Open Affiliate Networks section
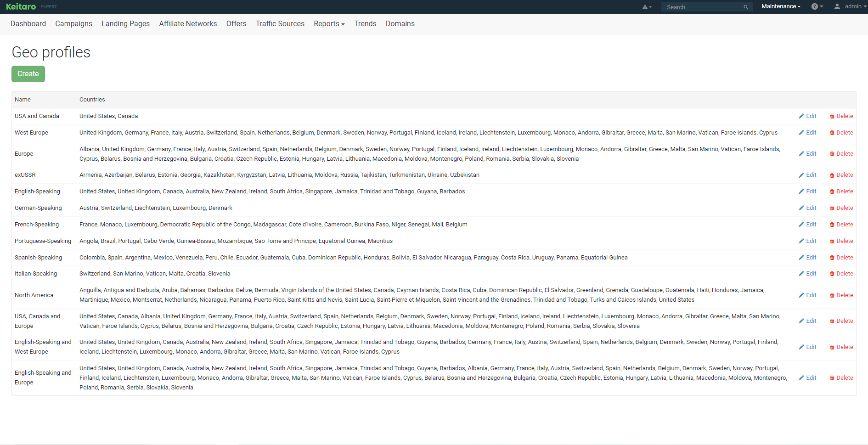Viewport: 868px width, 445px height. (x=188, y=24)
